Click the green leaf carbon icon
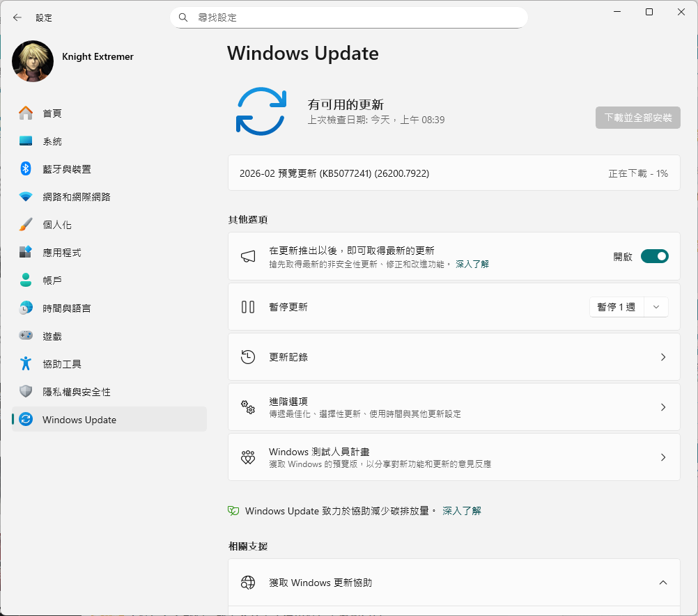This screenshot has width=698, height=616. (233, 511)
